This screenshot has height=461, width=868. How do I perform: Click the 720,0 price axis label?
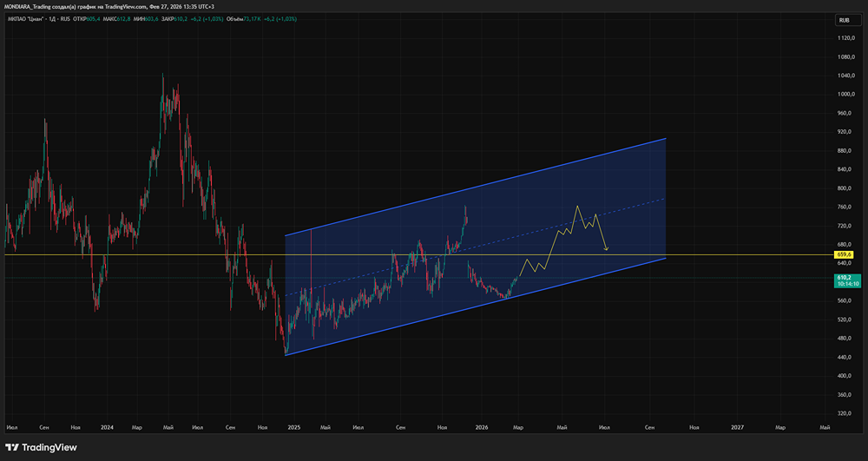click(845, 226)
